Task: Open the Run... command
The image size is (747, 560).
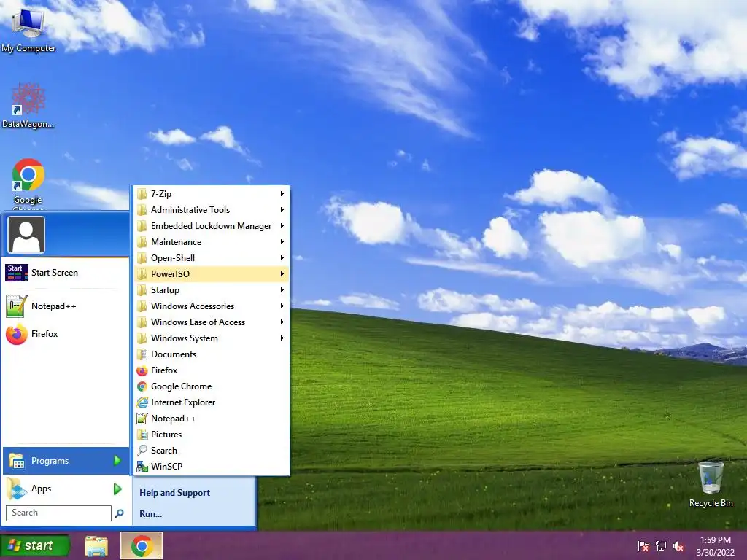Action: click(x=150, y=514)
